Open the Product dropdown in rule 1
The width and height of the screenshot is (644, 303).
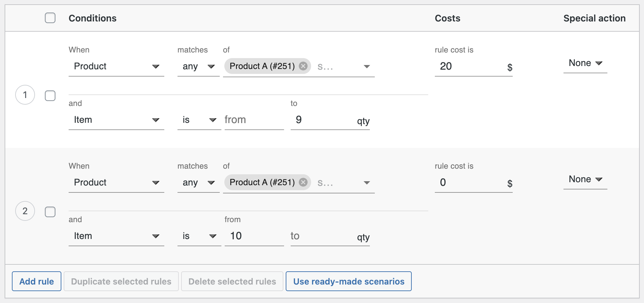coord(116,66)
